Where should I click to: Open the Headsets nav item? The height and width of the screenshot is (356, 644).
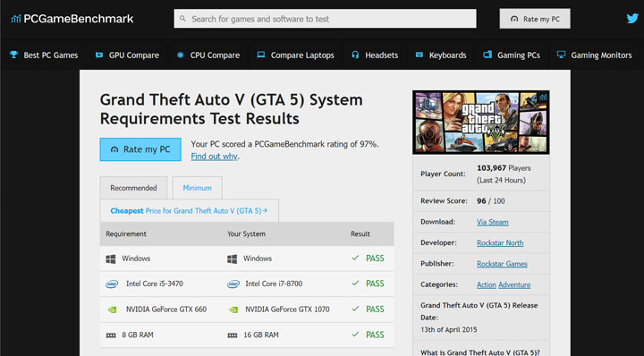(x=375, y=55)
